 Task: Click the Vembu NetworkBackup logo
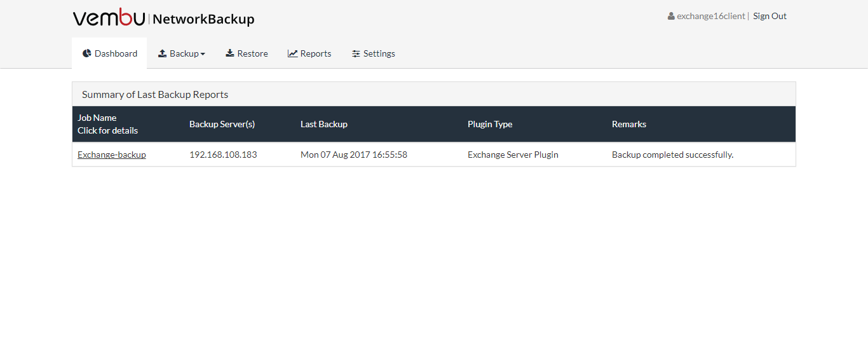point(164,18)
